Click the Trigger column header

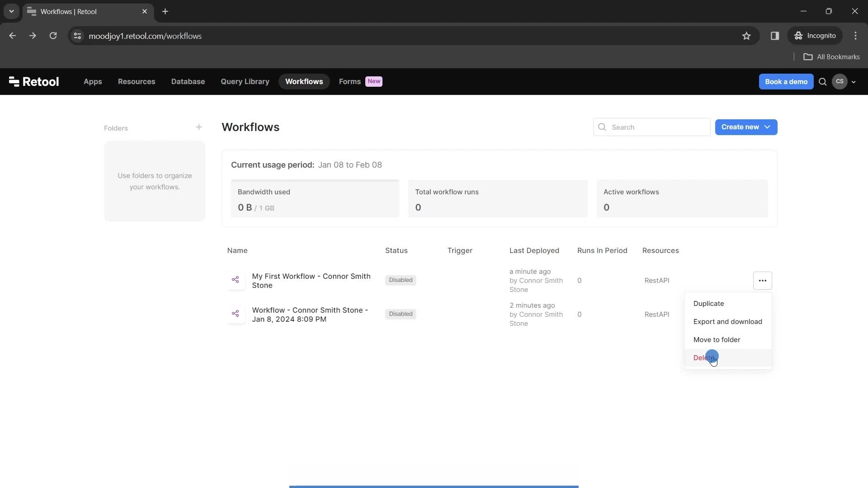(x=460, y=251)
